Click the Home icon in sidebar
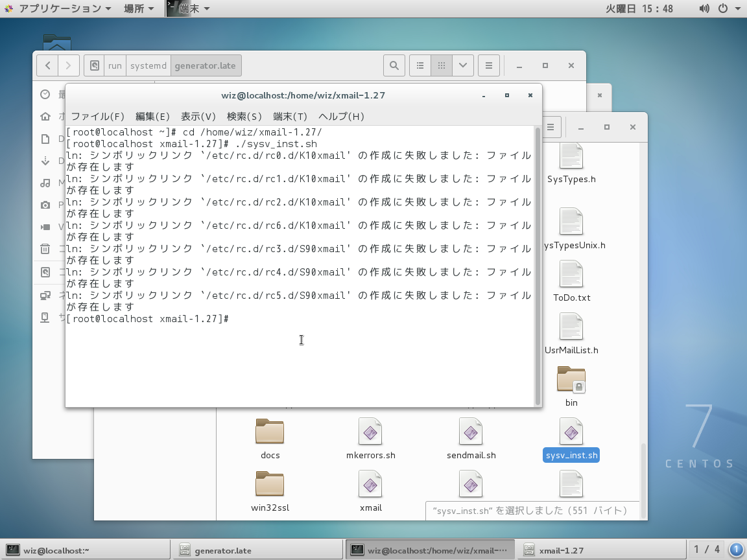This screenshot has height=560, width=747. [x=45, y=116]
